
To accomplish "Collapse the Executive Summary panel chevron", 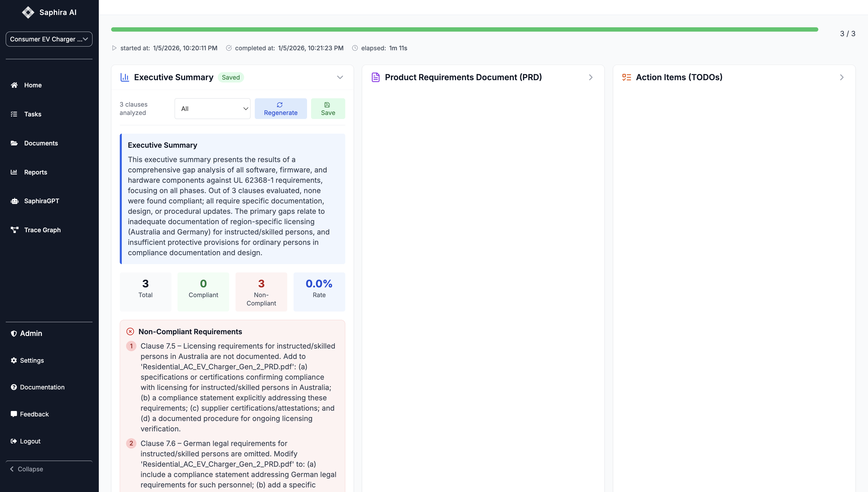I will pyautogui.click(x=340, y=77).
